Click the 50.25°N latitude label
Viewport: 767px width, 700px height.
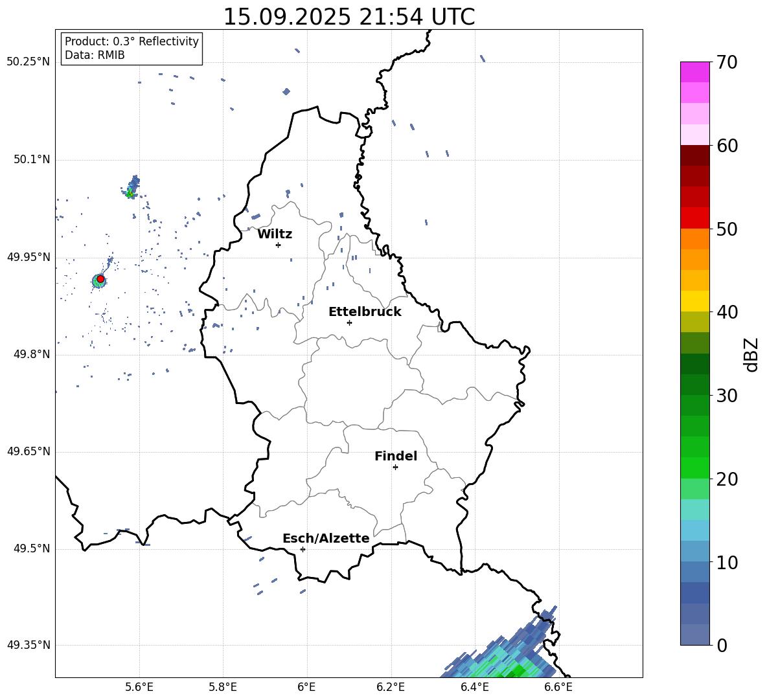(x=29, y=62)
